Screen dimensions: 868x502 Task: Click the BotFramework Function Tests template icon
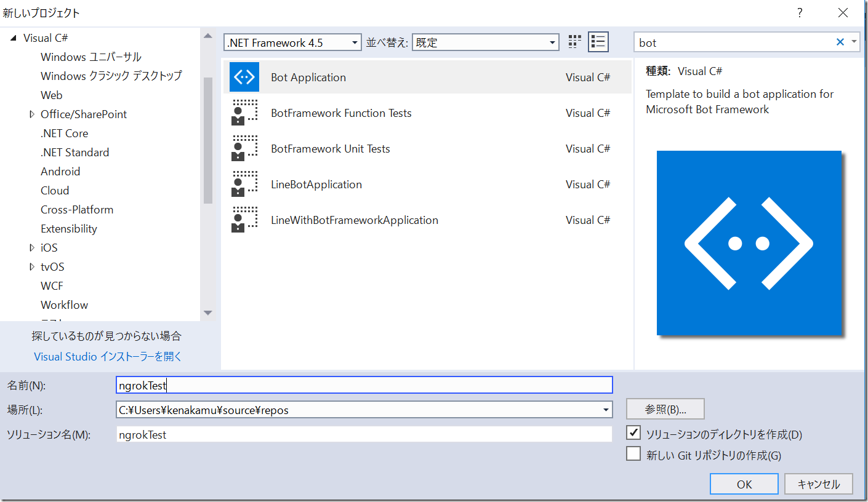tap(244, 113)
